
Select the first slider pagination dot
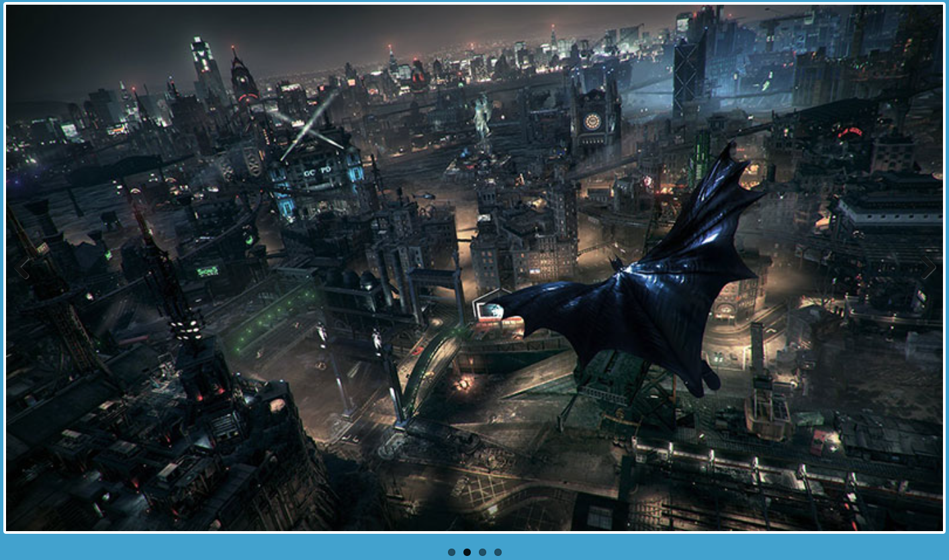pos(451,553)
